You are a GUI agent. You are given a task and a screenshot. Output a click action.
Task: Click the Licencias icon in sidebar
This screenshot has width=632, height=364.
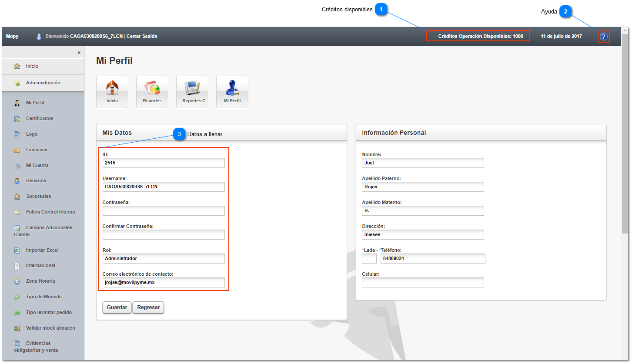click(17, 150)
